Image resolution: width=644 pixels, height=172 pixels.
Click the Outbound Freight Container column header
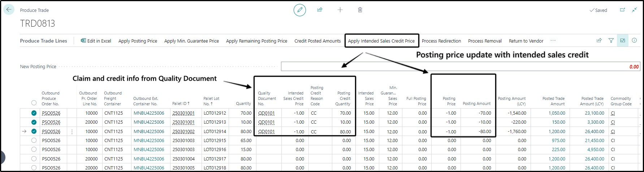113,98
